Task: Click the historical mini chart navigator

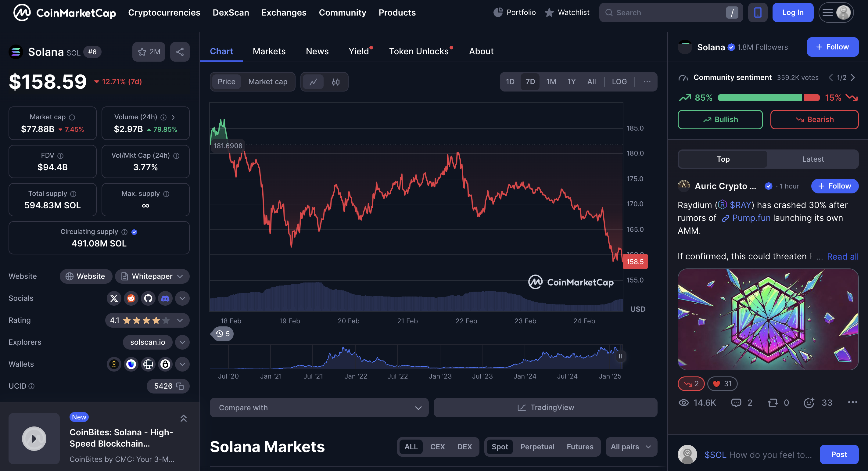Action: (416, 357)
